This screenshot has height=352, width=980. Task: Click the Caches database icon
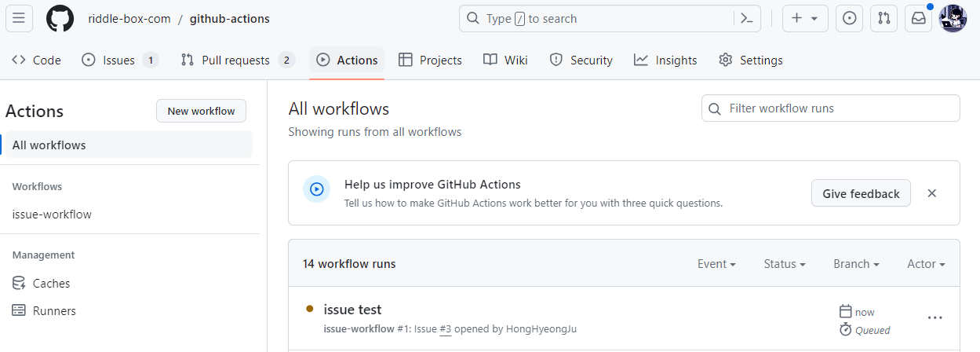click(x=19, y=283)
